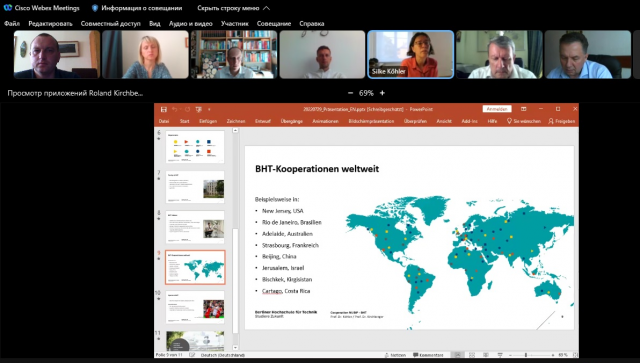Select the participant tile with bookshelf background
640x363 pixels.
coord(234,54)
